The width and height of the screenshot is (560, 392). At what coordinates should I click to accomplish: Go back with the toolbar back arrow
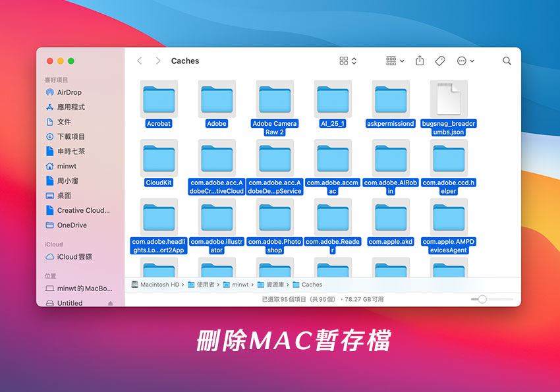click(x=140, y=61)
